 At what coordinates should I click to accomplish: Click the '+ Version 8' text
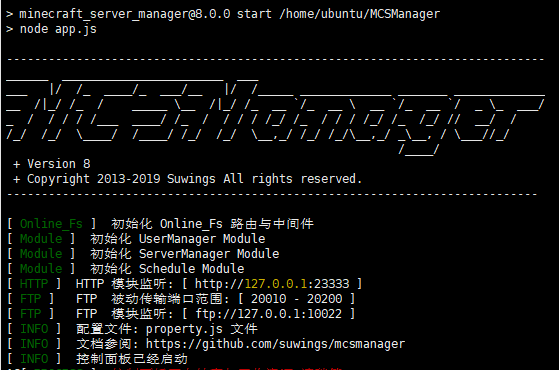point(52,164)
